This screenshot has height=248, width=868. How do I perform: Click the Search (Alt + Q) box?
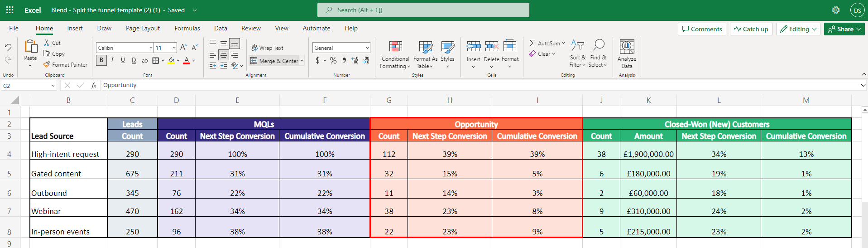point(423,10)
